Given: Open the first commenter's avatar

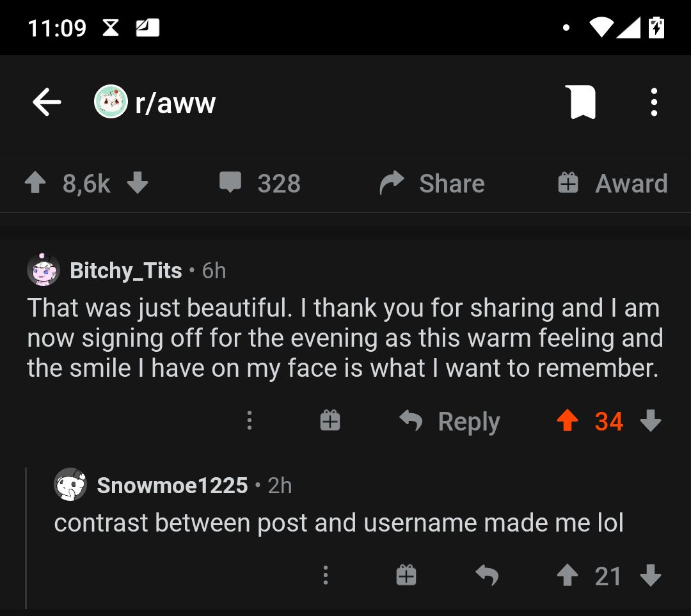Looking at the screenshot, I should pos(43,270).
